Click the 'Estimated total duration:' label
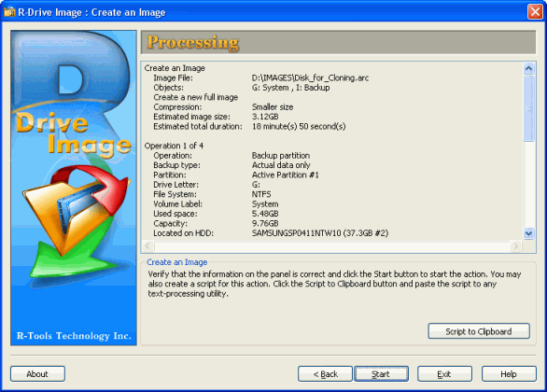547x392 pixels. pyautogui.click(x=198, y=126)
